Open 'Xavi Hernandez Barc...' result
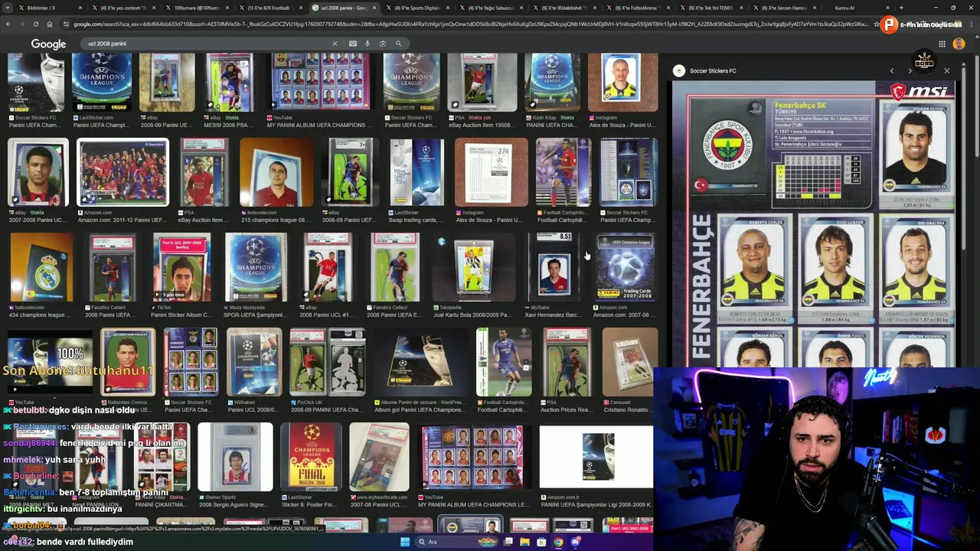 554,315
